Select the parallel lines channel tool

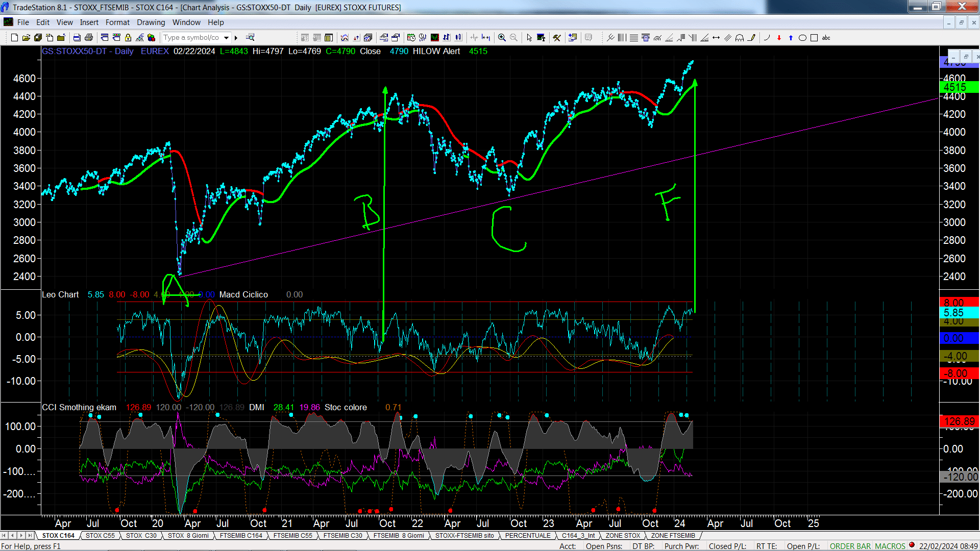[x=727, y=37]
